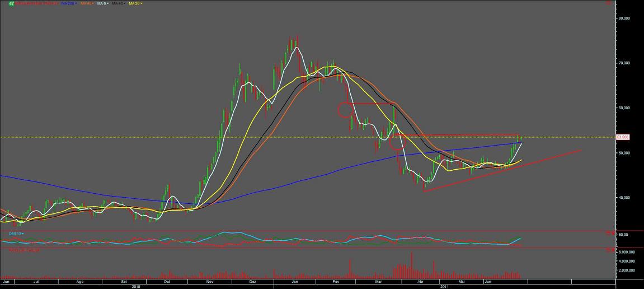Select the 53.600 current price tag

click(622, 137)
